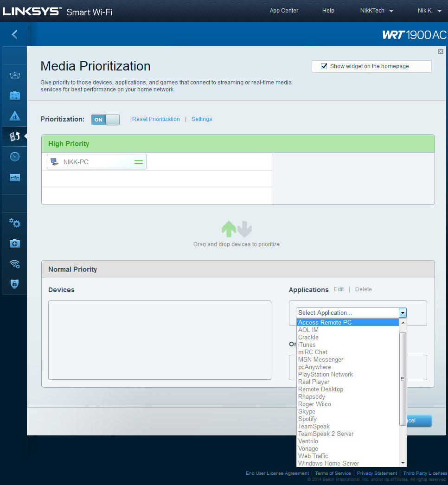Pick MSN Messenger from the dropdown list

(x=347, y=359)
